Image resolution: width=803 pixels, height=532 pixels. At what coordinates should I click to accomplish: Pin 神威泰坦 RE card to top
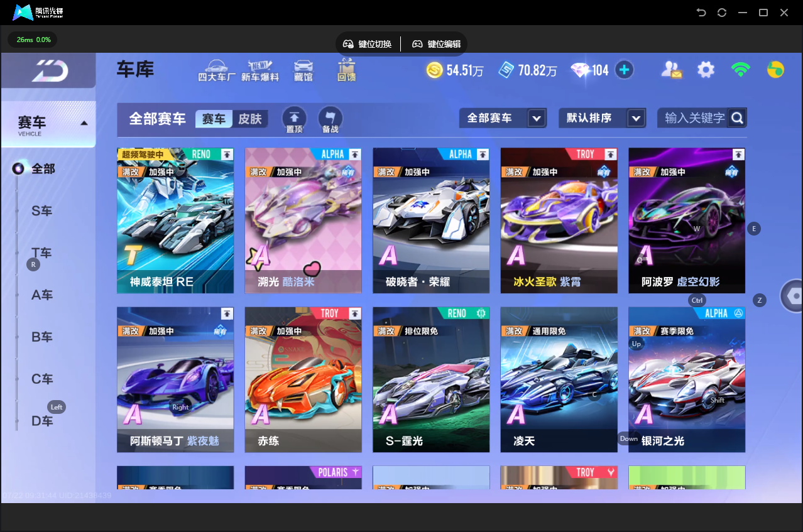[x=227, y=154]
